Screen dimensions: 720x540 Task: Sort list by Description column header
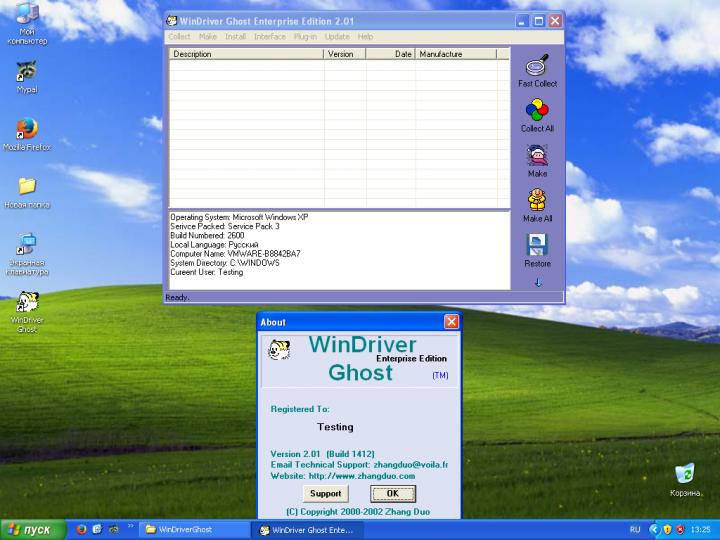pyautogui.click(x=246, y=54)
